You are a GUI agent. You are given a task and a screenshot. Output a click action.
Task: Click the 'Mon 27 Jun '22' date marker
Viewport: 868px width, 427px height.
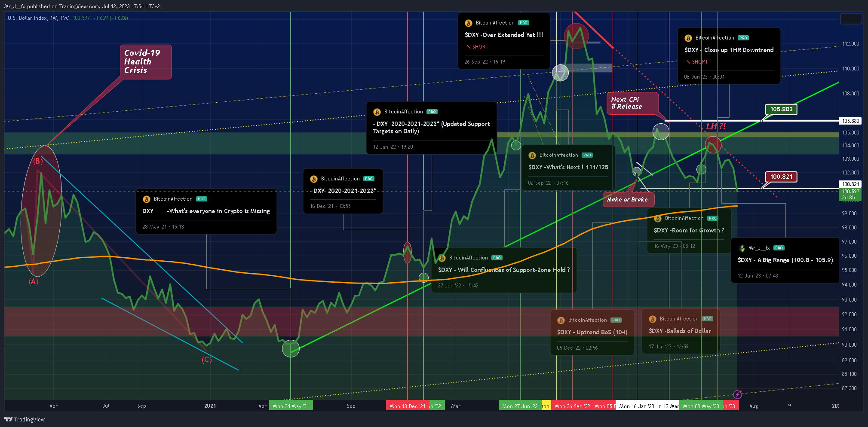[x=520, y=406]
